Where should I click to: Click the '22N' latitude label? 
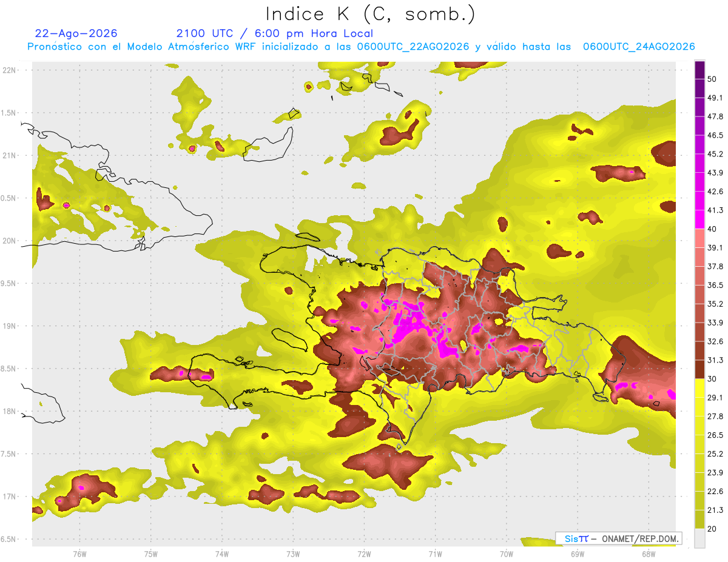point(9,70)
